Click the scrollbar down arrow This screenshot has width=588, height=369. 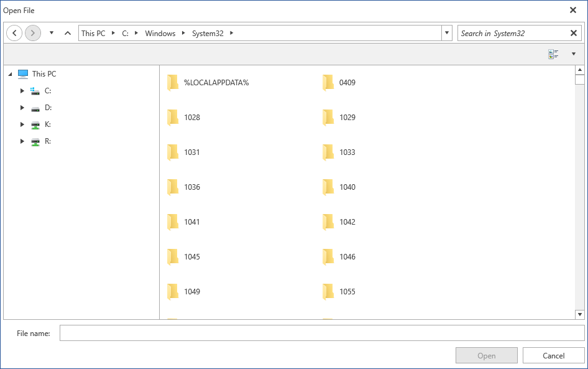[581, 314]
